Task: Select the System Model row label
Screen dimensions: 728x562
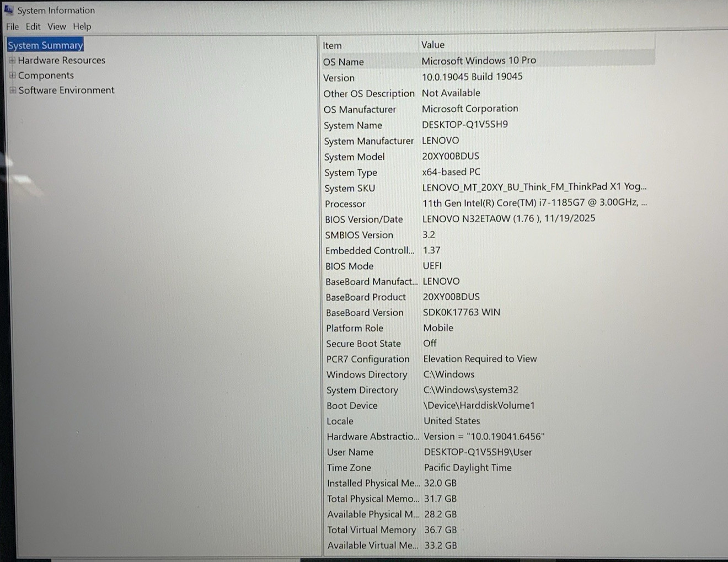Action: [x=354, y=157]
